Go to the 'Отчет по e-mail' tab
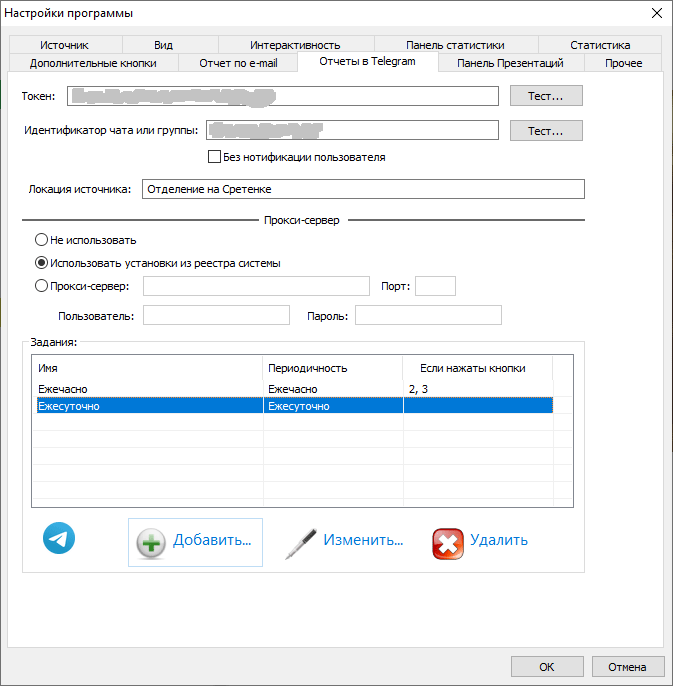This screenshot has height=686, width=673. [240, 63]
